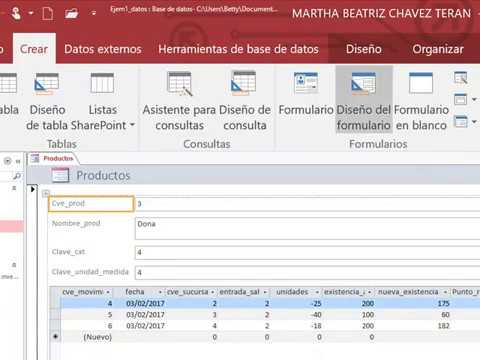Click the Nombre_prod field containing Dona
The width and height of the screenshot is (480, 360).
307,228
